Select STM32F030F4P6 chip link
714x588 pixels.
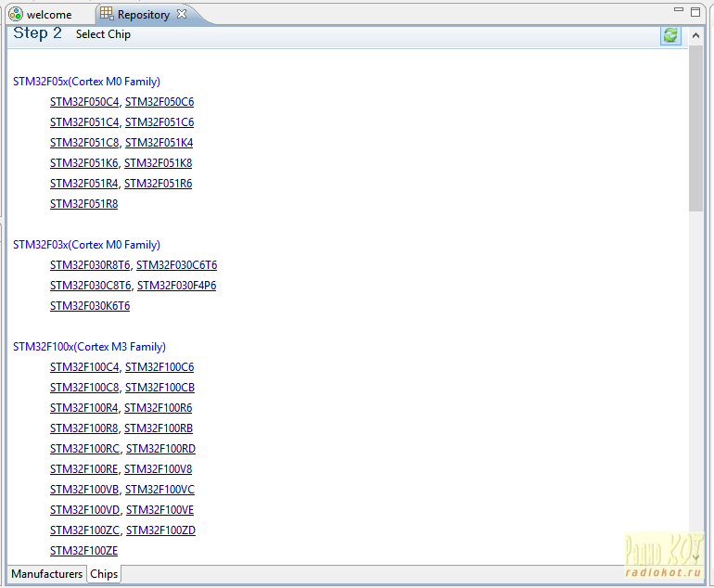coord(176,286)
